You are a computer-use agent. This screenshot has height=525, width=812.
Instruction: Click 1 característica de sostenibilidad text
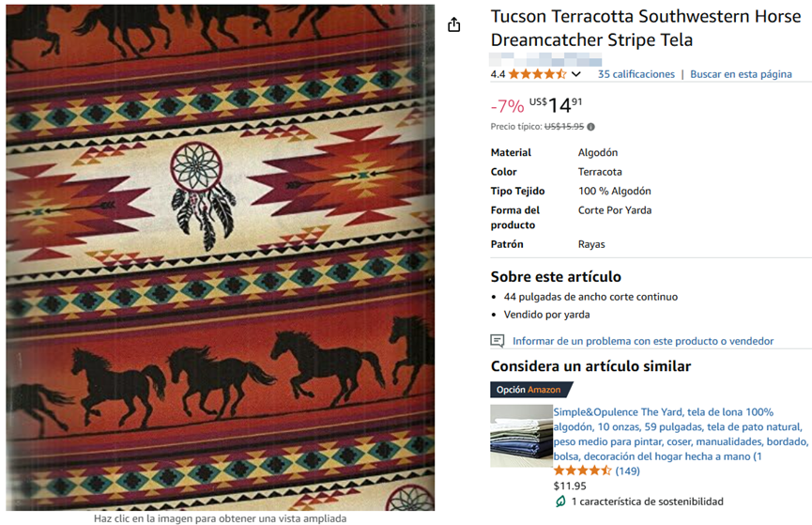point(648,502)
